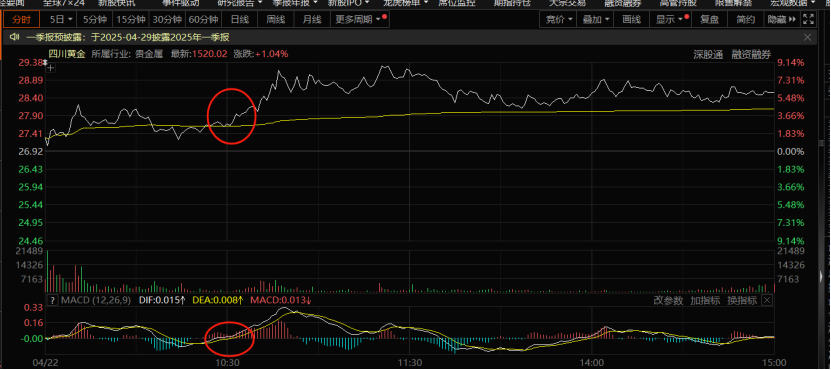The height and width of the screenshot is (370, 831).
Task: Show the 日线 daily chart
Action: (x=240, y=20)
